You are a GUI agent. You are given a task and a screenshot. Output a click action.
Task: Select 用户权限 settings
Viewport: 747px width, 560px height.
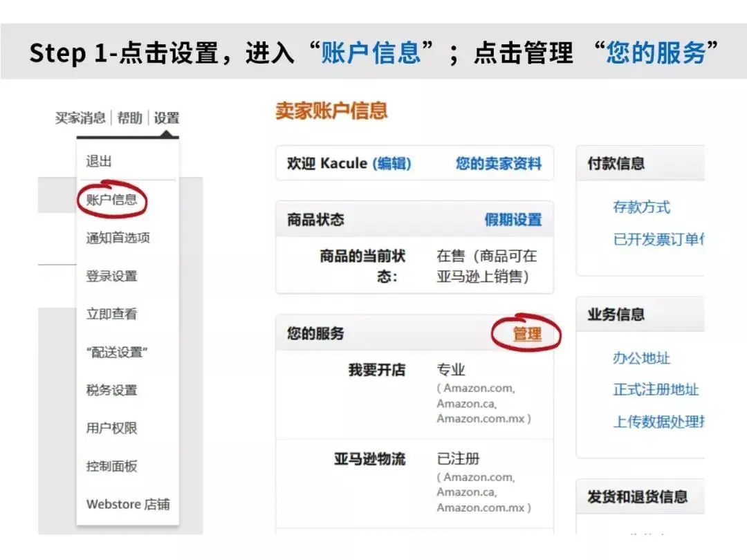[111, 428]
